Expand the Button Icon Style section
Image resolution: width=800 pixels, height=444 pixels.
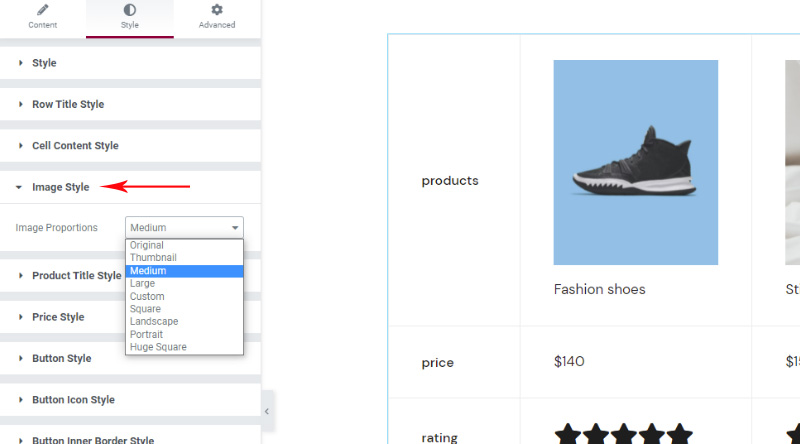click(73, 400)
